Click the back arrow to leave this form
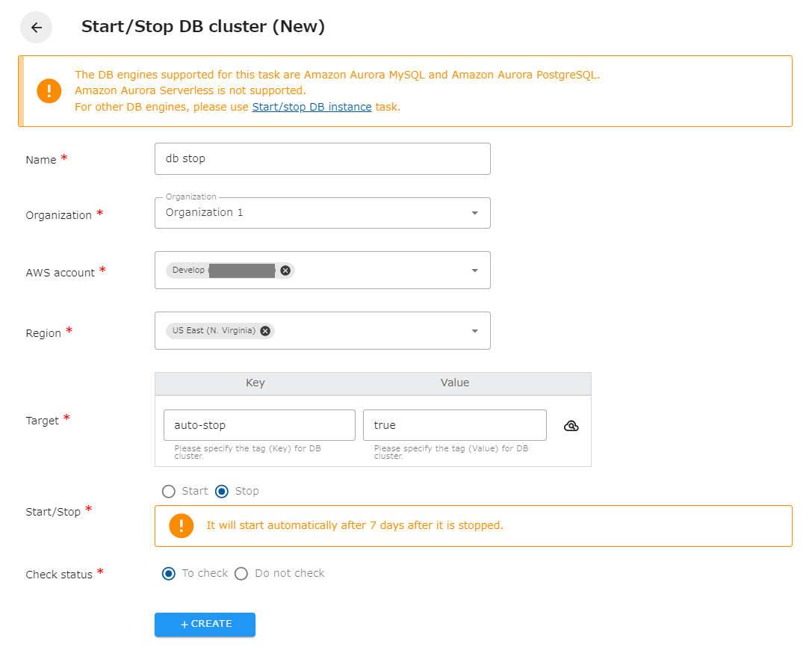Screen dimensions: 812x659 click(x=36, y=27)
